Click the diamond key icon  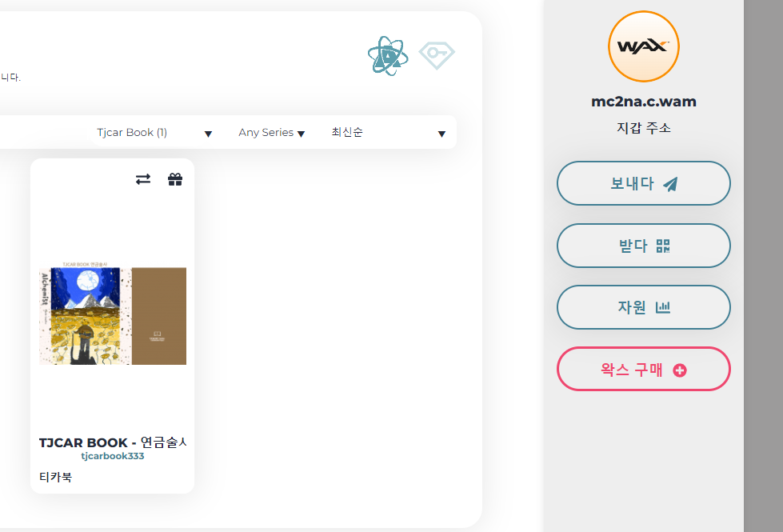point(437,54)
